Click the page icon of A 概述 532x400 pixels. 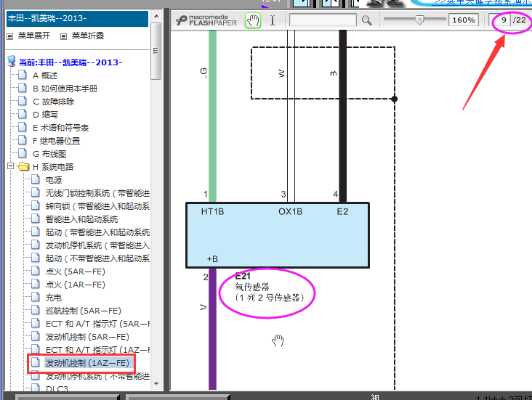tap(23, 75)
